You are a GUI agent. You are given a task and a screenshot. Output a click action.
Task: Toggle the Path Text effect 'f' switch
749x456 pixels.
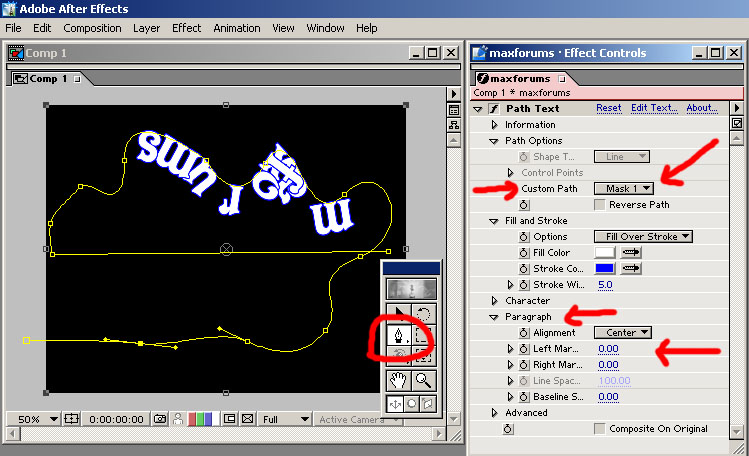pos(493,109)
